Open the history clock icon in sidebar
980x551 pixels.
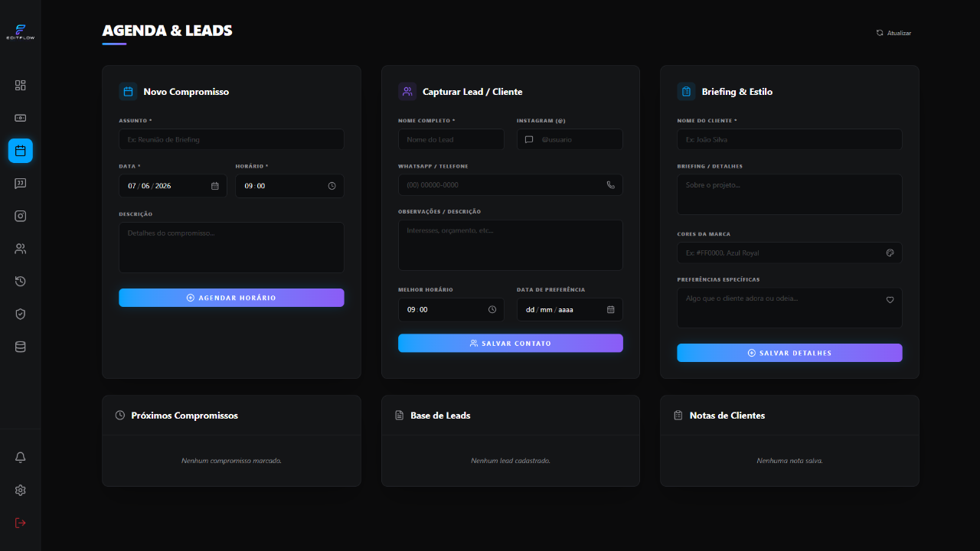pos(21,281)
